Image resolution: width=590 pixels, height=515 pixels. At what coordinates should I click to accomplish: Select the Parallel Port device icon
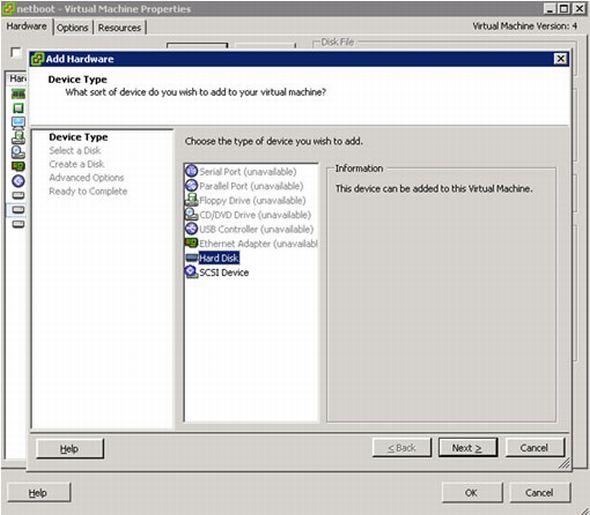click(192, 185)
